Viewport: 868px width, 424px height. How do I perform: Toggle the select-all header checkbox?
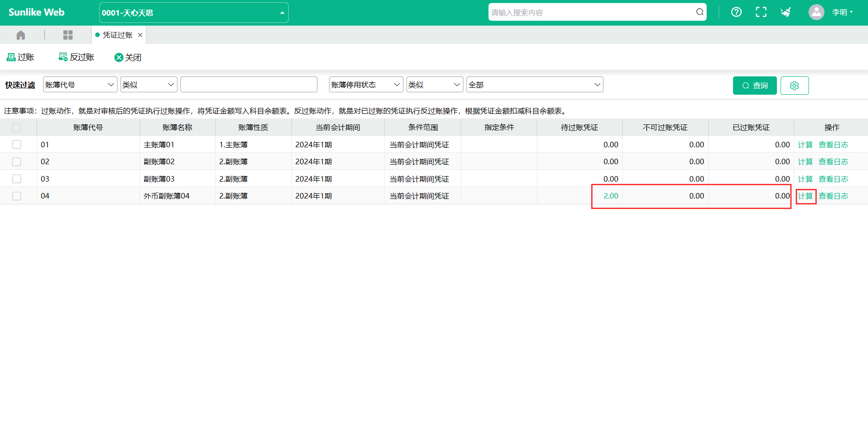(17, 128)
